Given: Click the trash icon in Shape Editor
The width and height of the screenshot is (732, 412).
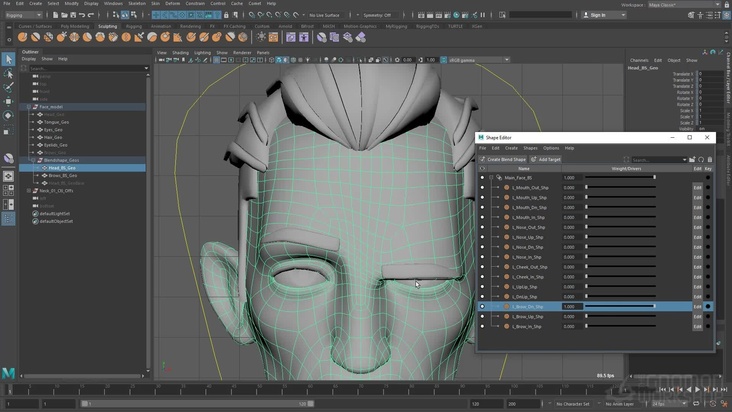Looking at the screenshot, I should point(710,160).
